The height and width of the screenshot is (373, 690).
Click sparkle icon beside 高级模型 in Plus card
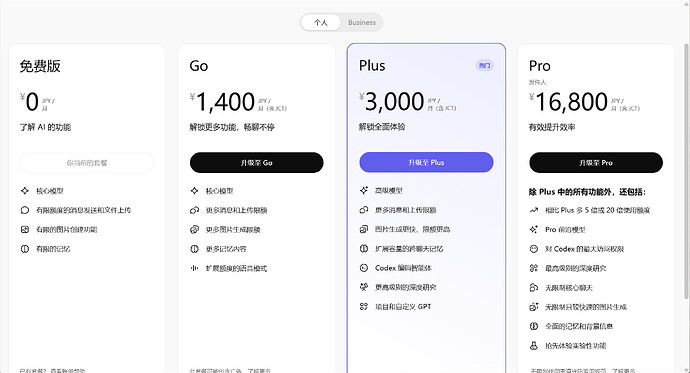[x=364, y=190]
